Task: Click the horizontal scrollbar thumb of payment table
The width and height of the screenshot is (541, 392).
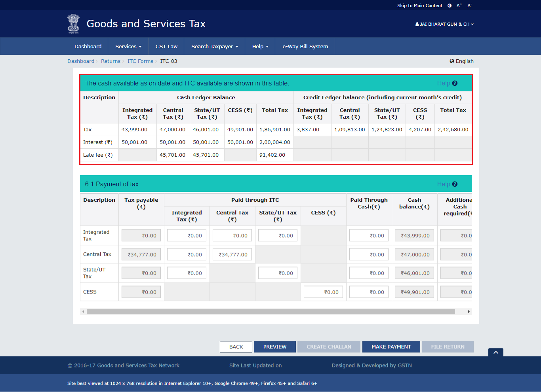Action: 271,312
